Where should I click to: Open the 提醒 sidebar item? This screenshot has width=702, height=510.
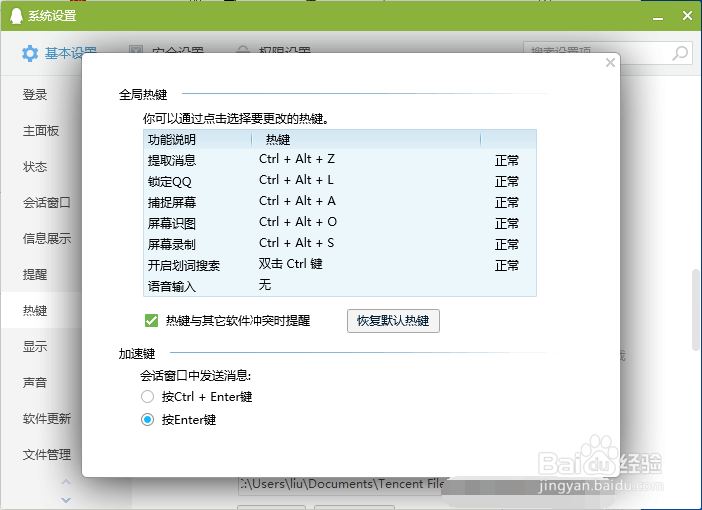click(35, 274)
